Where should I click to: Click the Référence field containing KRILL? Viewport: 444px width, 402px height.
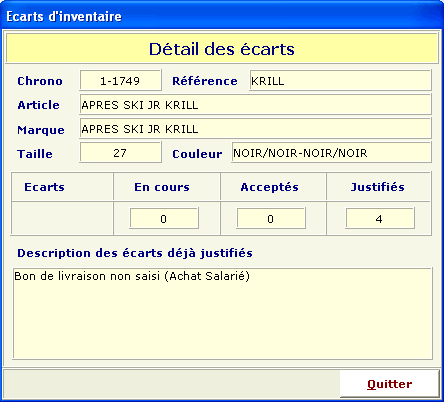[x=340, y=80]
